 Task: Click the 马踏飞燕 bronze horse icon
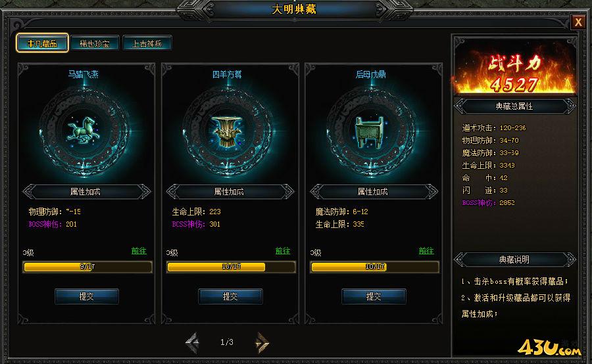pyautogui.click(x=83, y=130)
